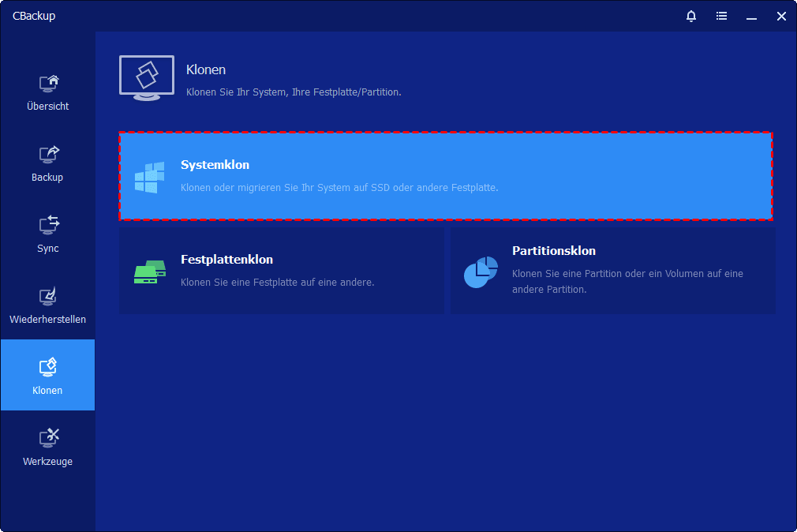Close the CBackup window
The height and width of the screenshot is (532, 797).
tap(781, 16)
